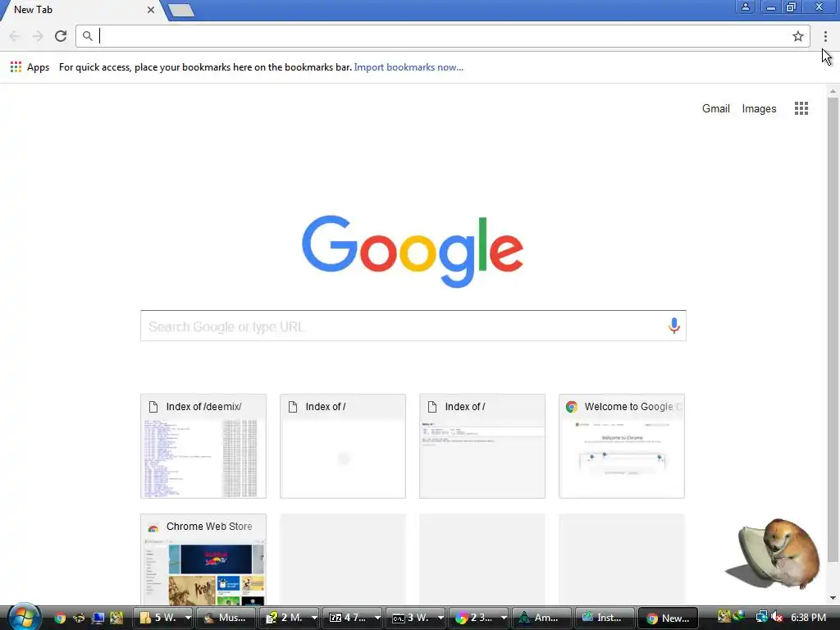
Task: Click the doge Quick Launch icon
Action: [116, 618]
